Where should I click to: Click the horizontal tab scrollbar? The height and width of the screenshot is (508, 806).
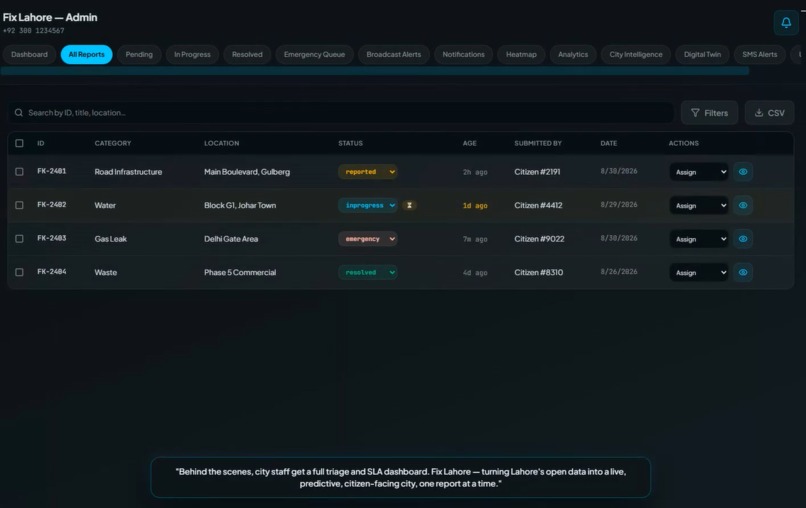point(374,71)
